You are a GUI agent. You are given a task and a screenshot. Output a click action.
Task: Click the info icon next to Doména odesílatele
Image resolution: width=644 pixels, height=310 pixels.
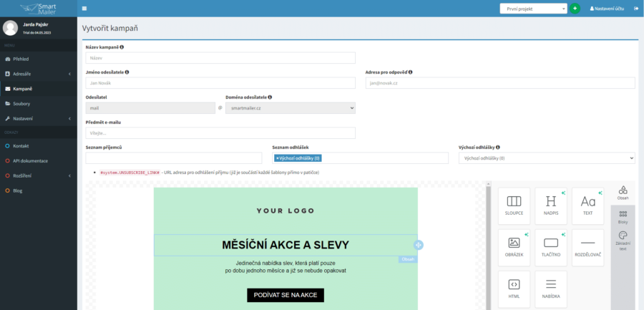tap(270, 97)
